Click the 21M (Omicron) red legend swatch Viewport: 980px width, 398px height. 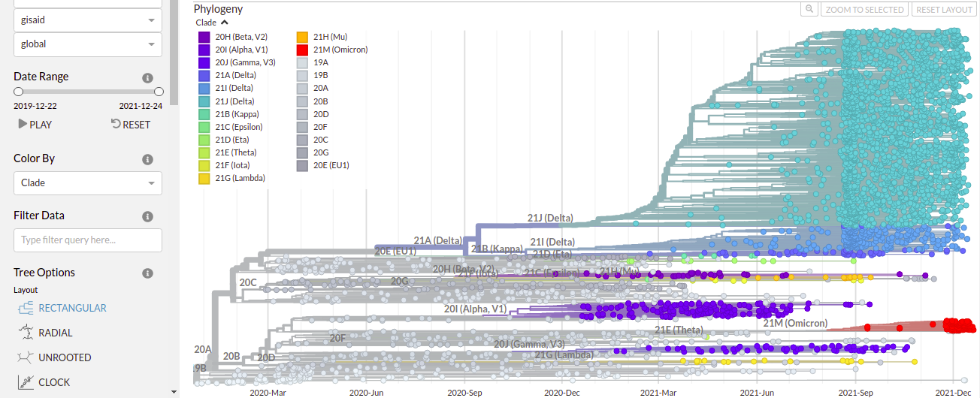tap(301, 50)
